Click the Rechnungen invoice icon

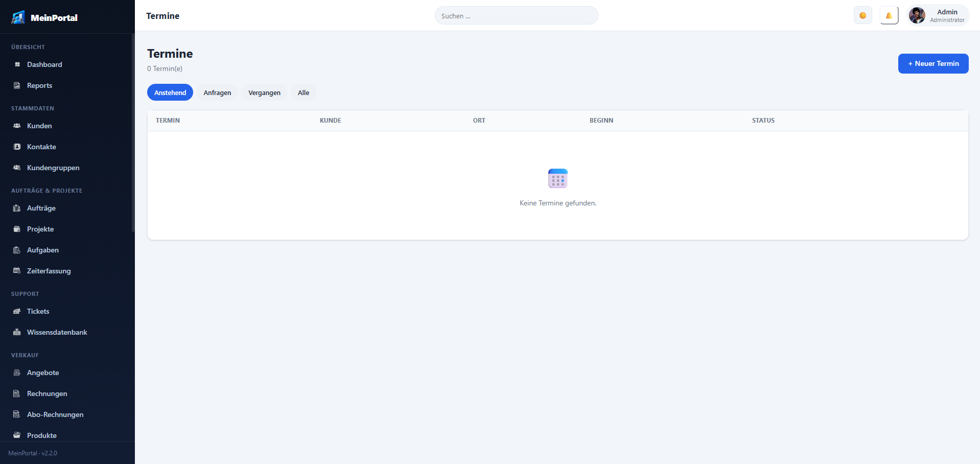coord(17,393)
